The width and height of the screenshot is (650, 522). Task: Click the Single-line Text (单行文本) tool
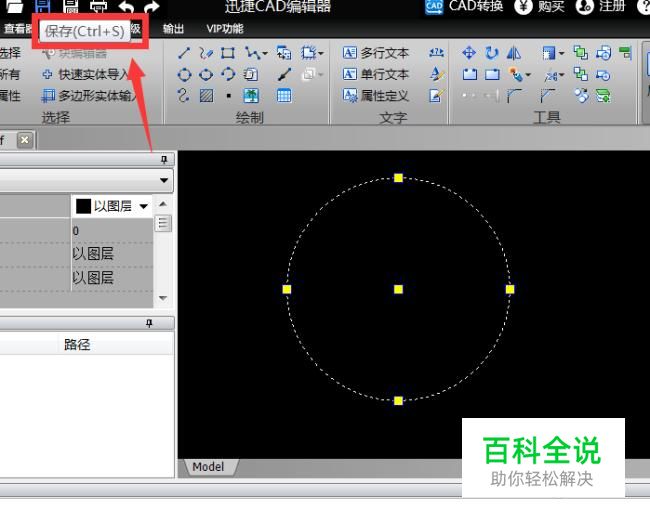click(376, 75)
